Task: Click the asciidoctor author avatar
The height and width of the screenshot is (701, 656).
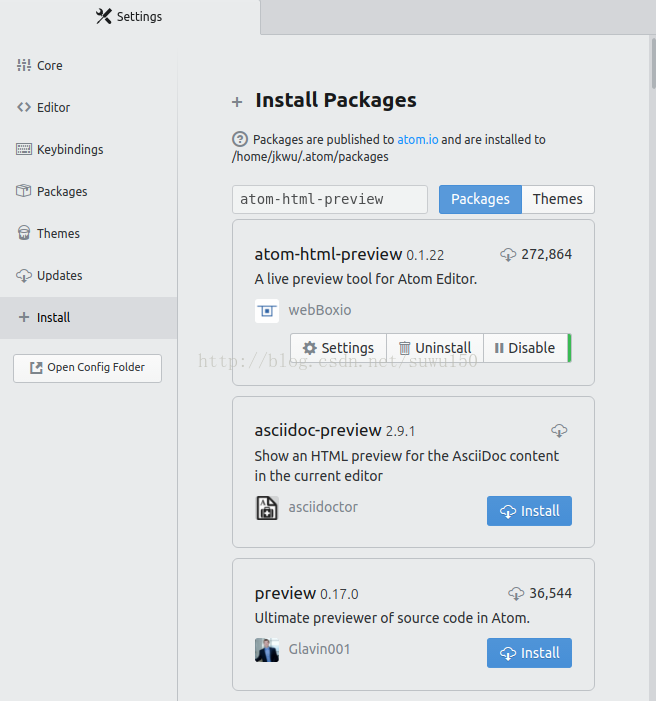Action: (x=267, y=508)
